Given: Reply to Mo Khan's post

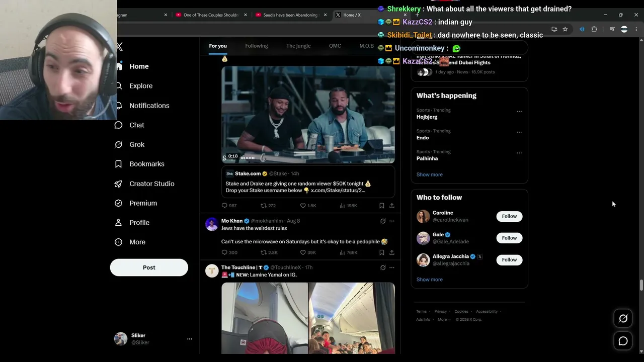Looking at the screenshot, I should pyautogui.click(x=229, y=252).
